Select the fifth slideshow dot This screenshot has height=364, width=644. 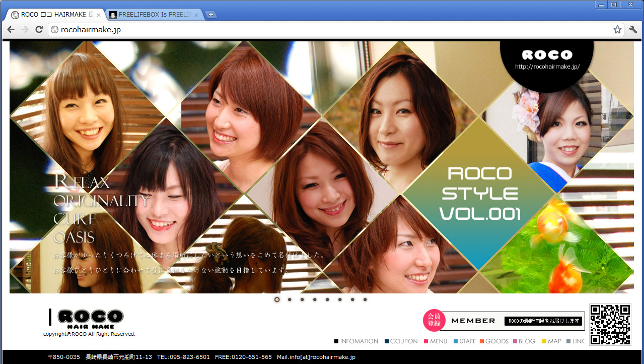327,299
